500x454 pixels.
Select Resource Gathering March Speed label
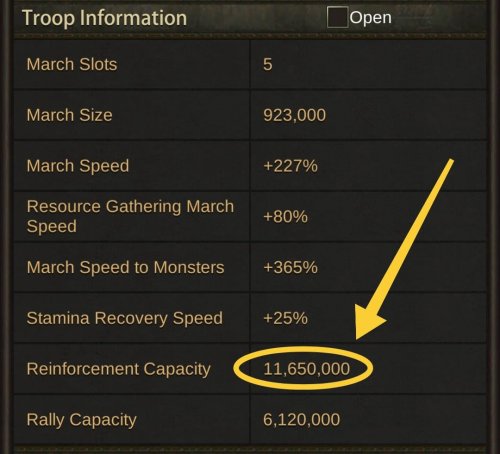tap(130, 216)
